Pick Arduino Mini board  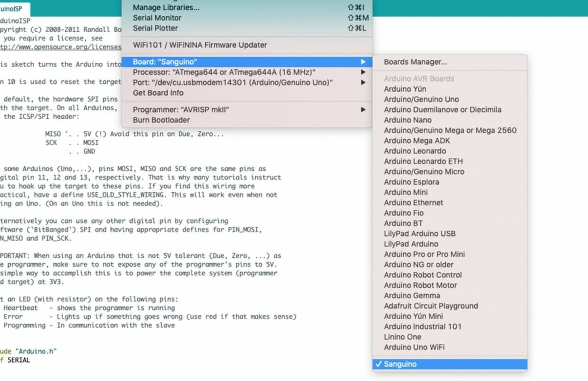[x=450, y=192]
